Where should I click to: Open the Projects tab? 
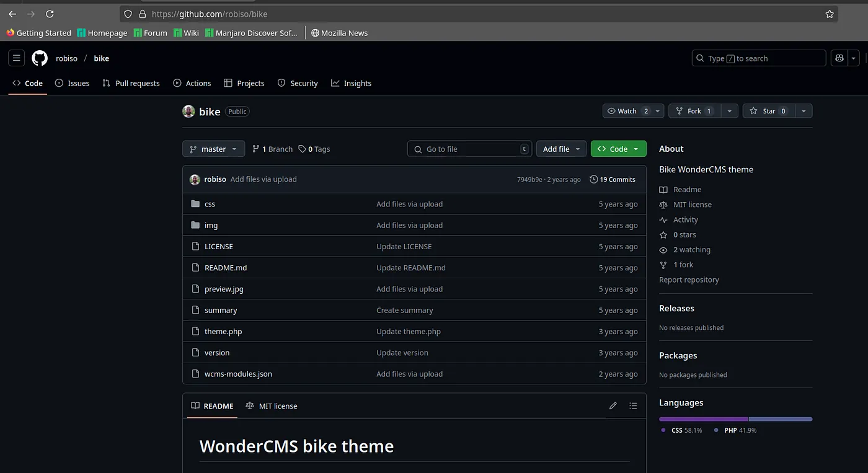tap(244, 83)
